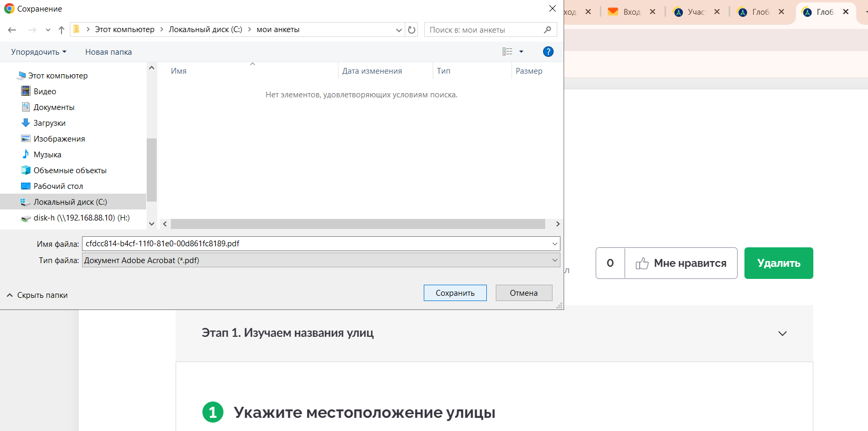The height and width of the screenshot is (431, 868).
Task: Click the back navigation arrow
Action: click(x=12, y=30)
